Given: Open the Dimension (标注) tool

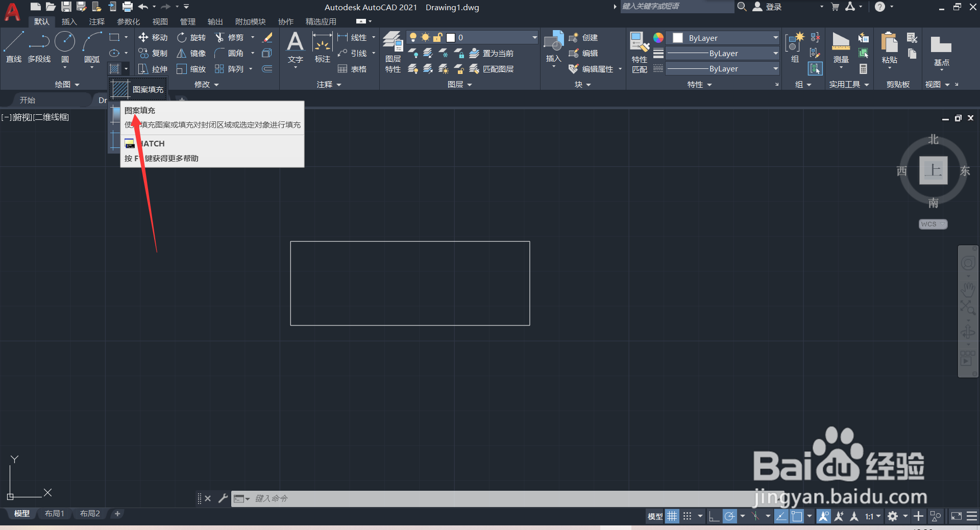Looking at the screenshot, I should 323,47.
